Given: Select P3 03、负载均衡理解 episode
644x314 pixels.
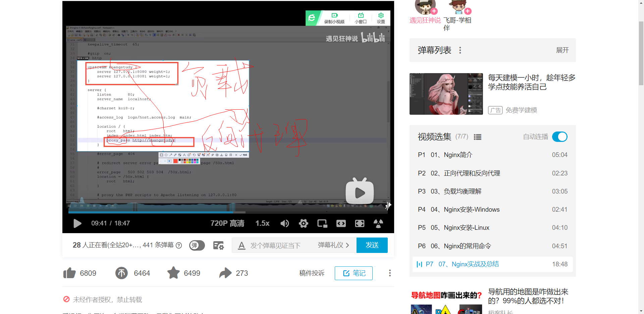Looking at the screenshot, I should (492, 191).
